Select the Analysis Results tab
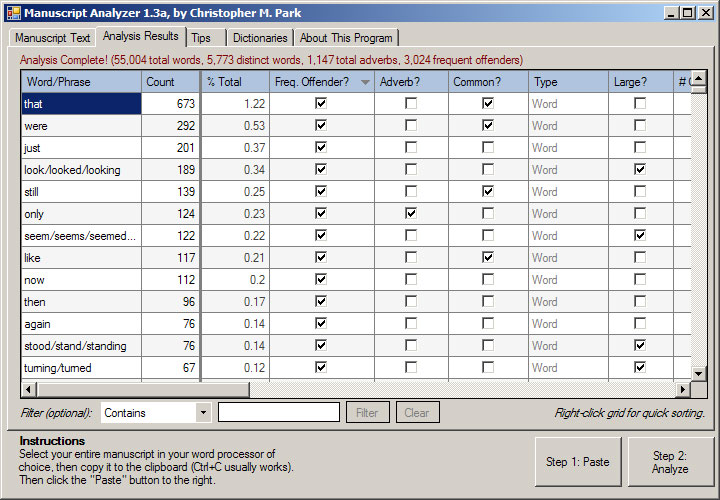The width and height of the screenshot is (720, 500). click(x=141, y=36)
